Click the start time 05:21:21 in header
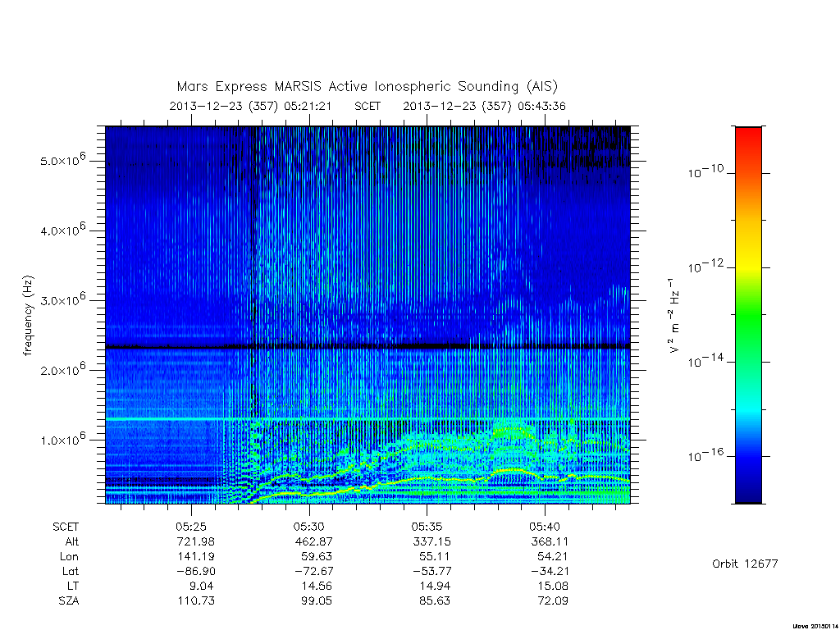This screenshot has height=630, width=840. pos(308,106)
